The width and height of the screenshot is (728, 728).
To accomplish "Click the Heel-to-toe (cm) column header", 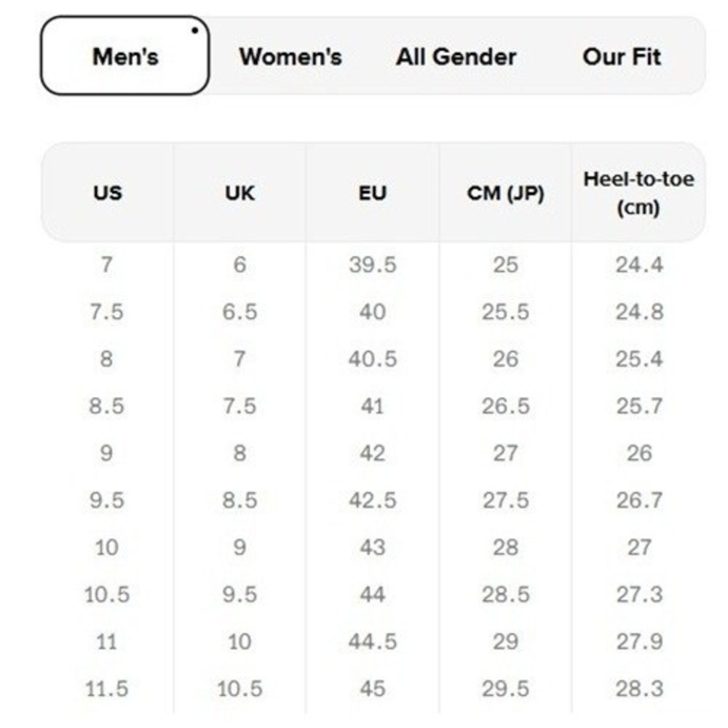I will (x=639, y=192).
